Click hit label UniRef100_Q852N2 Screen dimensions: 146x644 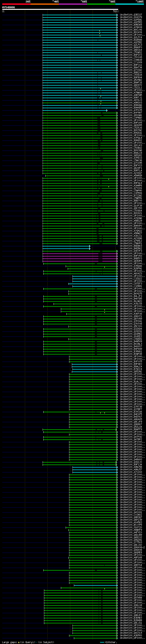[x=131, y=371]
